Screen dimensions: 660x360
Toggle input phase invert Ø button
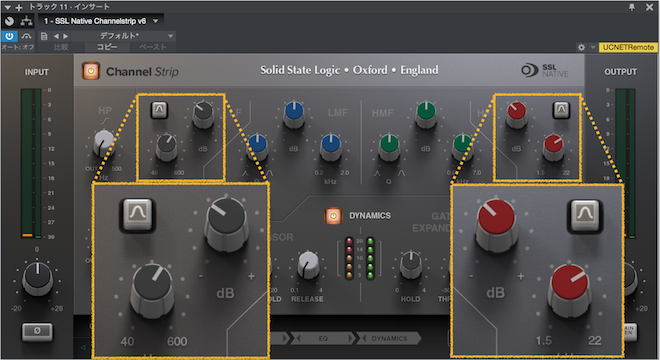coord(37,331)
